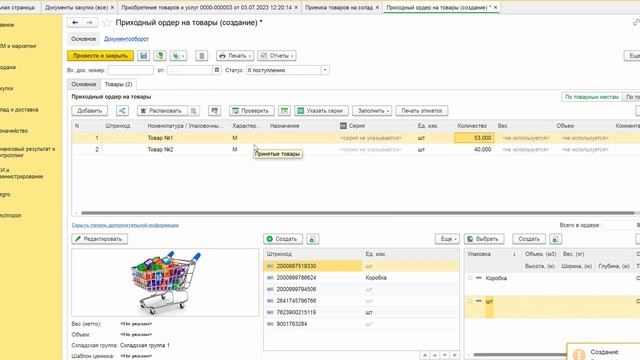This screenshot has width=640, height=360.
Task: Select barcode 2000999786624
Action: coord(361,278)
